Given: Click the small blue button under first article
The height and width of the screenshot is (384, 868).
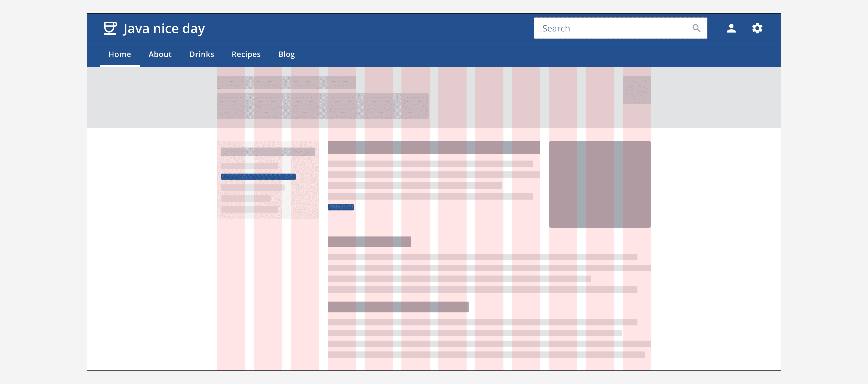Looking at the screenshot, I should pos(341,207).
